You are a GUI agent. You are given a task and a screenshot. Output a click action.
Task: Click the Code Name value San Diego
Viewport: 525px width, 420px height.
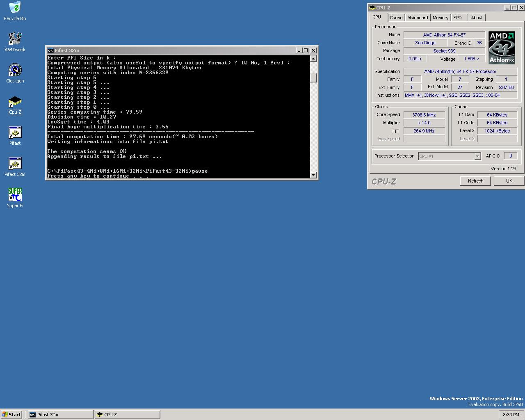click(425, 43)
